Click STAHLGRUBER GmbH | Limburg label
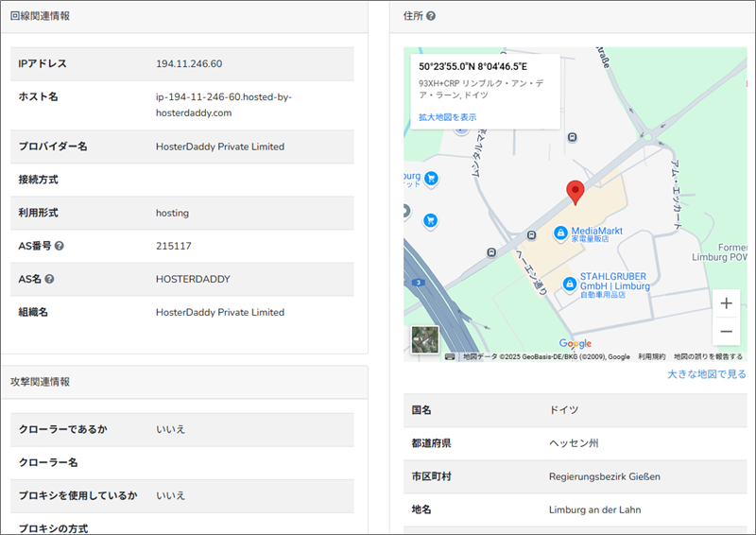The width and height of the screenshot is (756, 535). click(x=615, y=282)
